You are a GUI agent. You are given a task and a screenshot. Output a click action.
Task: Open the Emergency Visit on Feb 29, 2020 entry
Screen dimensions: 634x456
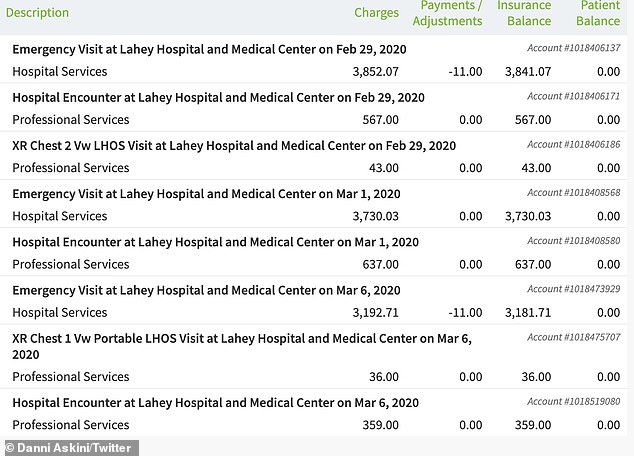209,49
